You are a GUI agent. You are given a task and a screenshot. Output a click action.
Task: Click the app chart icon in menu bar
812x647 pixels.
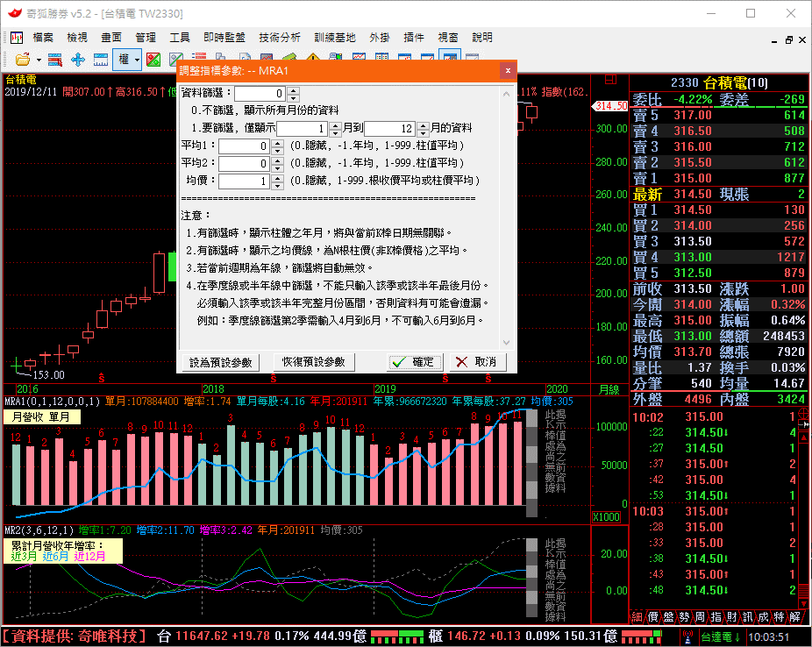(17, 38)
